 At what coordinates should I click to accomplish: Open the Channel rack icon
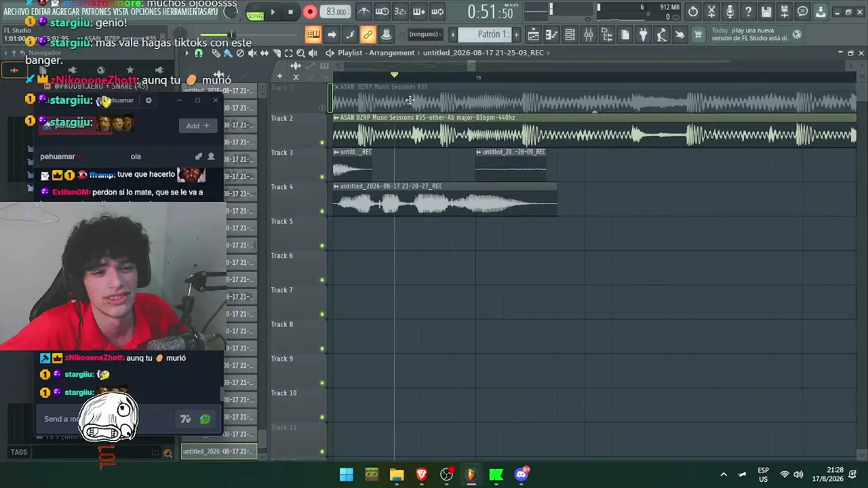pyautogui.click(x=570, y=35)
